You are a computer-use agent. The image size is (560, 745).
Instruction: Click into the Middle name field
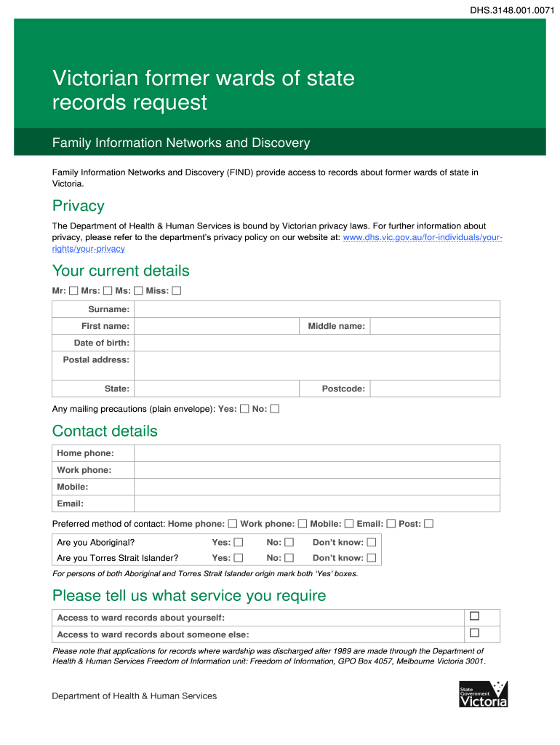coord(435,326)
